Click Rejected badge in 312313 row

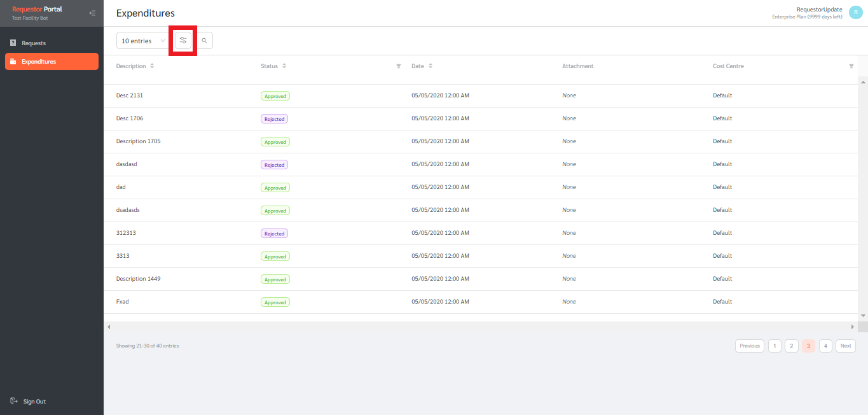pos(274,234)
